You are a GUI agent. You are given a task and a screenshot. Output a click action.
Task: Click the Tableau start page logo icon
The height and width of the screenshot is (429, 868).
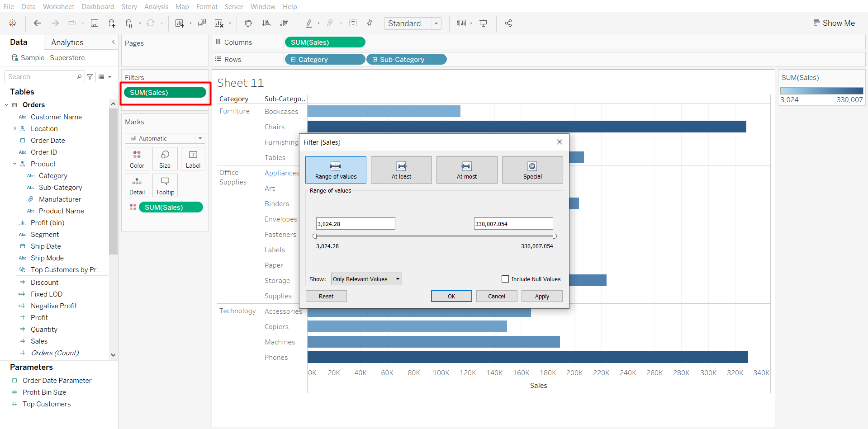pos(13,23)
